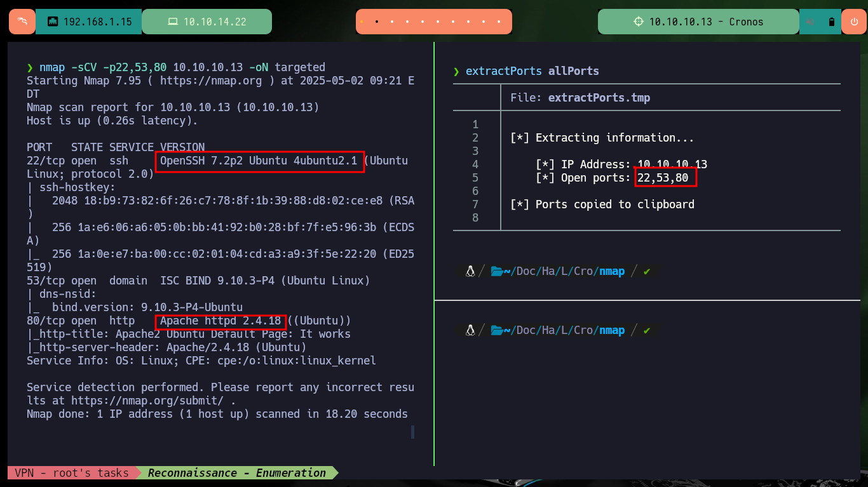Click the http-title Apache2 Ubuntu Default Page line
The image size is (868, 487).
coord(189,334)
